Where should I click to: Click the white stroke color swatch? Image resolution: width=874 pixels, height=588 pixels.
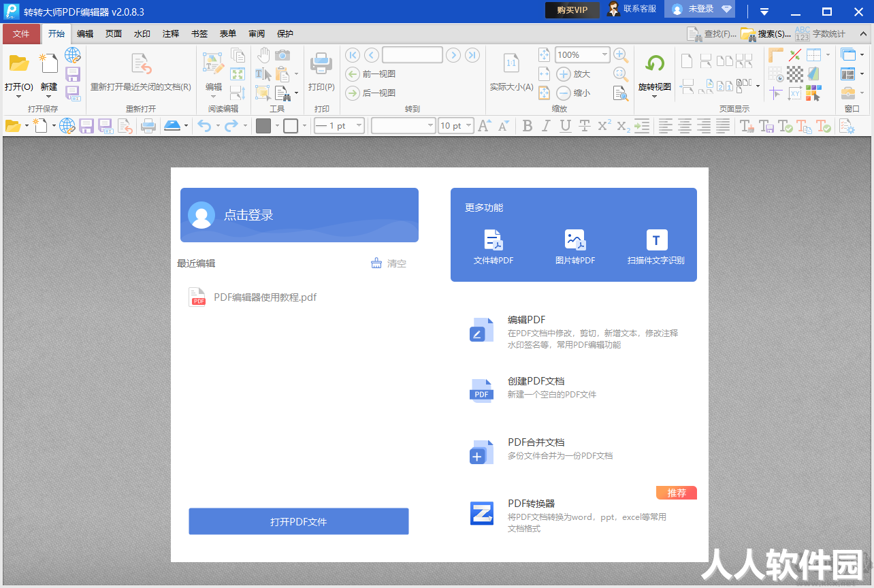(291, 125)
